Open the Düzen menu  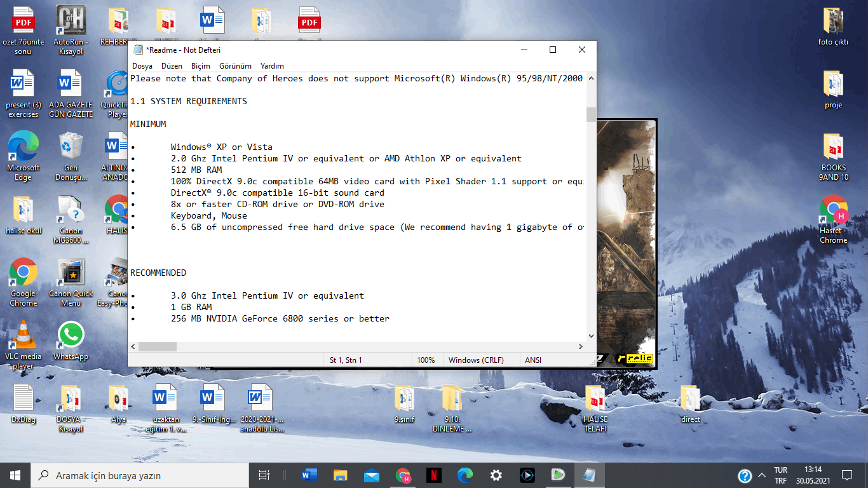[172, 66]
